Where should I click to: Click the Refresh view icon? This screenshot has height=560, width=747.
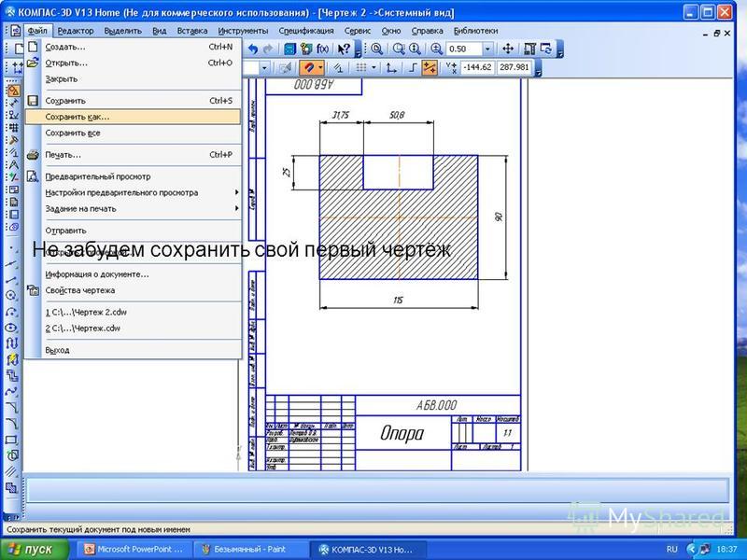click(x=546, y=49)
